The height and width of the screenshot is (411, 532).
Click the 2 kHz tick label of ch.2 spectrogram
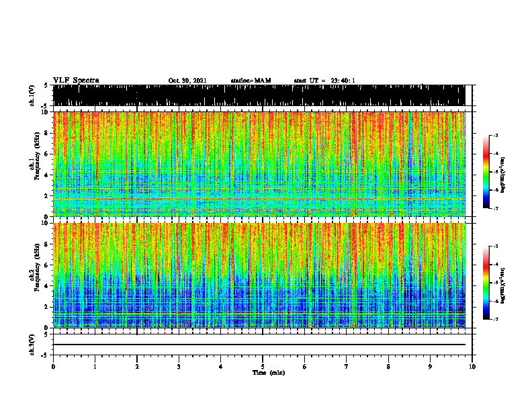click(x=47, y=307)
